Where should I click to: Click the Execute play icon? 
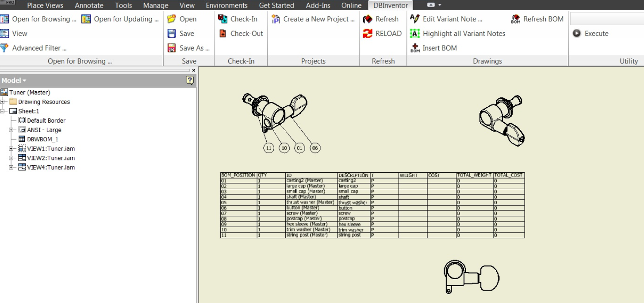pyautogui.click(x=576, y=33)
